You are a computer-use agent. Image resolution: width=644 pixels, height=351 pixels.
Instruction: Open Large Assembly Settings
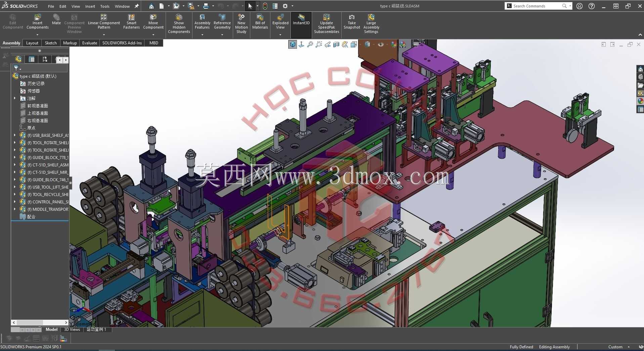click(371, 24)
